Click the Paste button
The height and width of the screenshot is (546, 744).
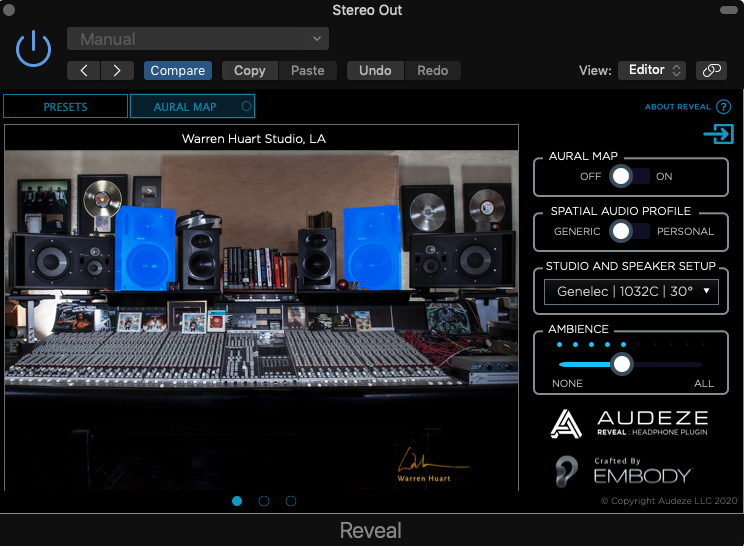(307, 71)
